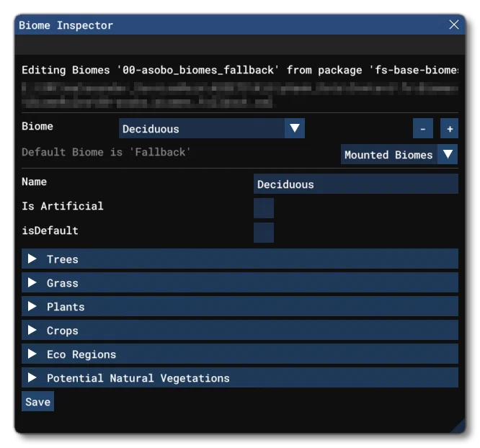Expand the Eco Regions section
Viewport: 480px width, 448px height.
pos(240,354)
